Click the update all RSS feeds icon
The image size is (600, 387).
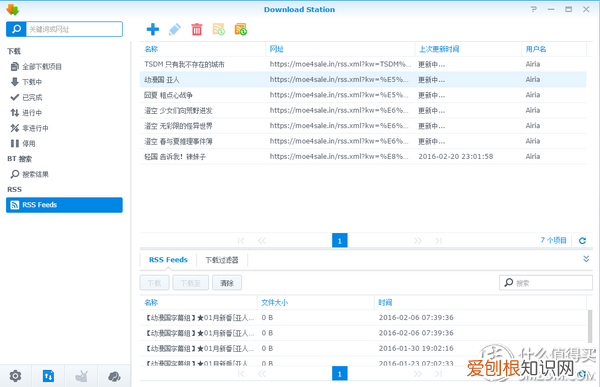(241, 29)
